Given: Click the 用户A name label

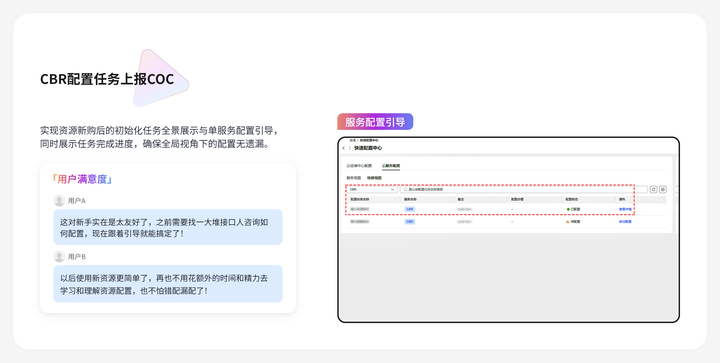Looking at the screenshot, I should (77, 201).
